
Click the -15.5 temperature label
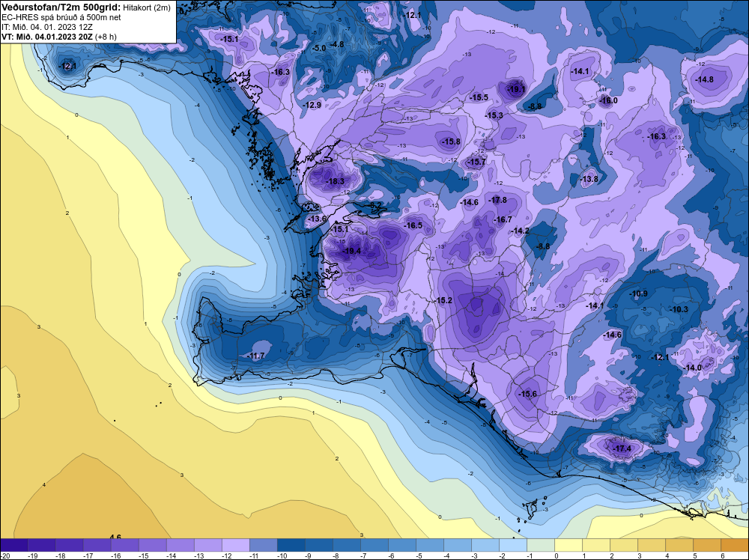(x=479, y=97)
